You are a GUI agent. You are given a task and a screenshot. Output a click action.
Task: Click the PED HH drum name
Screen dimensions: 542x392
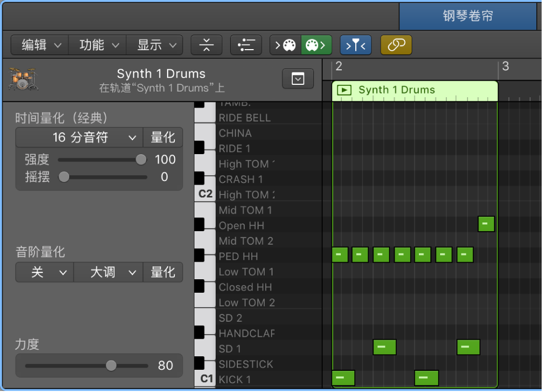238,257
